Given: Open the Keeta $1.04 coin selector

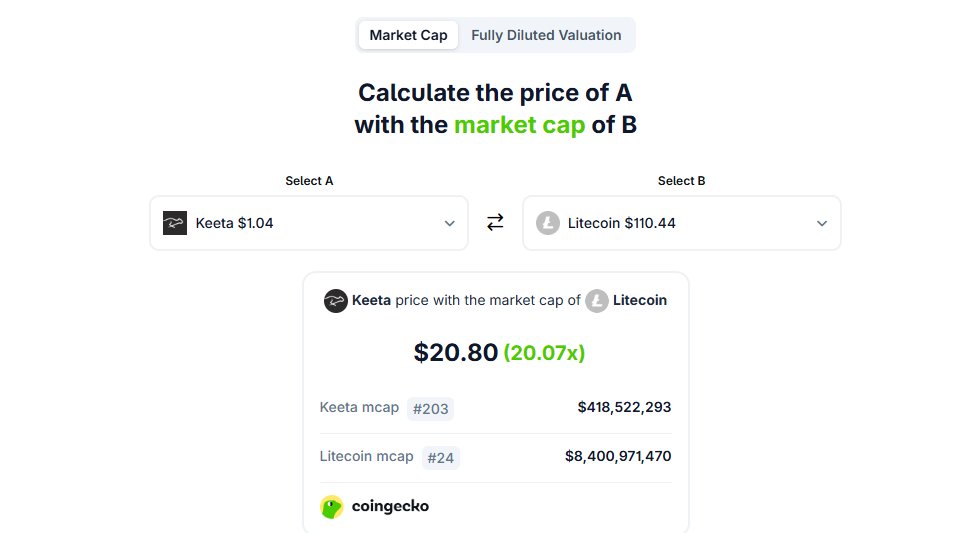Looking at the screenshot, I should [x=309, y=223].
